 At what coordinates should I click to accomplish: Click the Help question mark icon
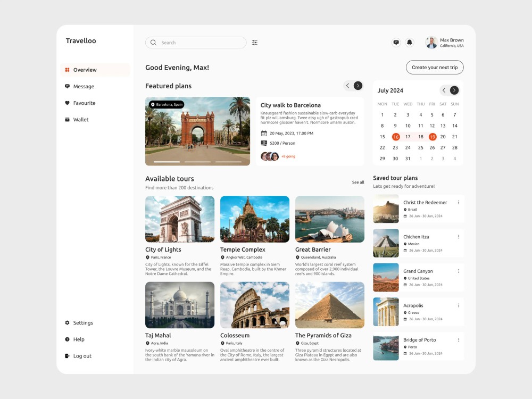tap(67, 339)
